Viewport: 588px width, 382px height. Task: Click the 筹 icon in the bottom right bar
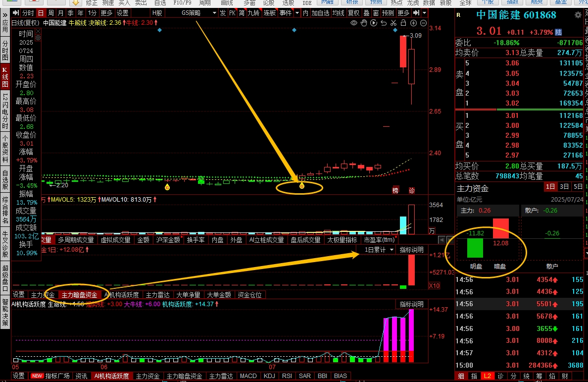point(539,376)
